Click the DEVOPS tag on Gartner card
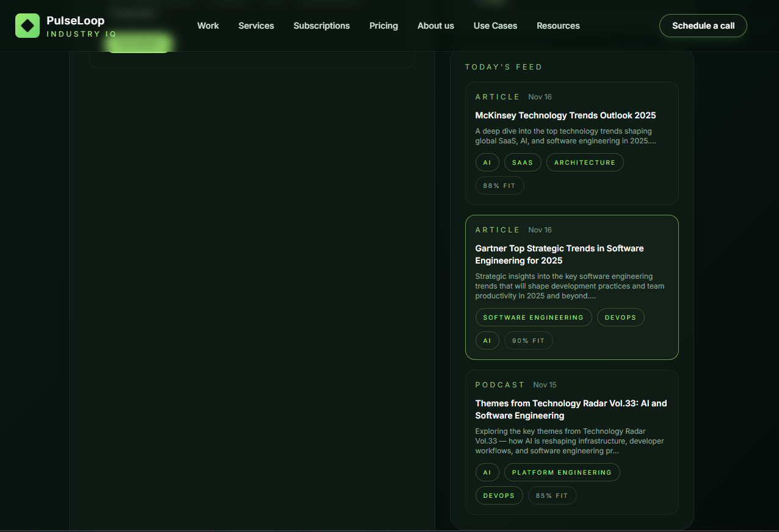Viewport: 779px width, 532px height. coord(620,317)
